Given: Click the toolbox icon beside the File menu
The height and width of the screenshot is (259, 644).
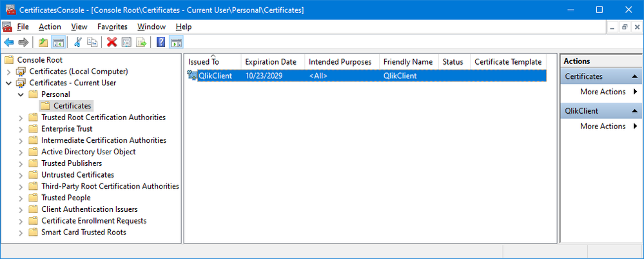Looking at the screenshot, I should 7,26.
